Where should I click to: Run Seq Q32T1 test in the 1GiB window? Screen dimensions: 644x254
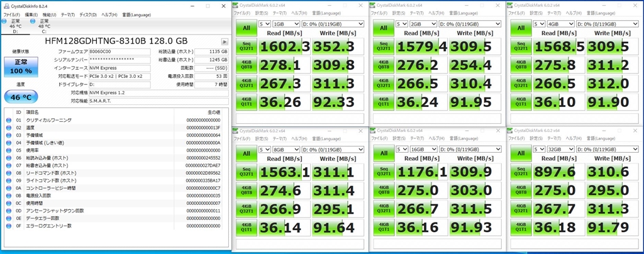point(246,47)
